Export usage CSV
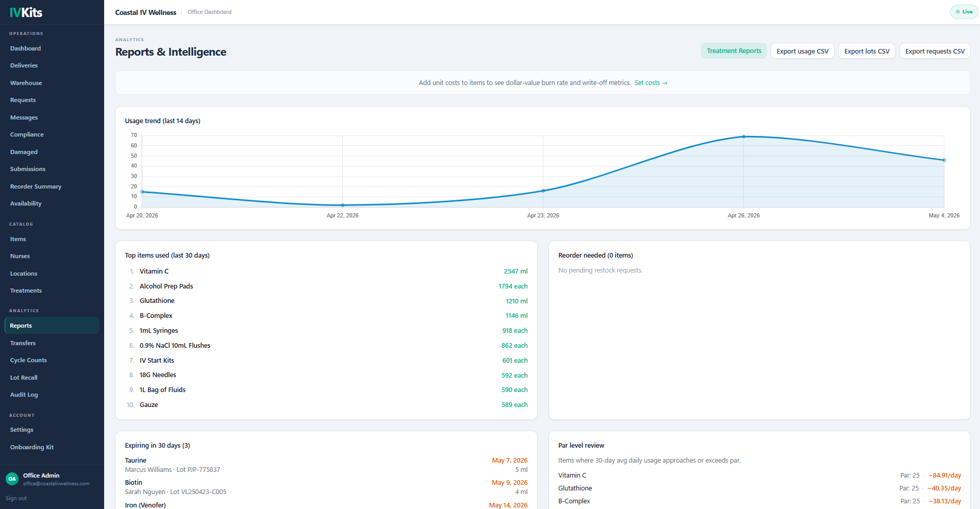Screen dimensions: 980x509 point(803,51)
